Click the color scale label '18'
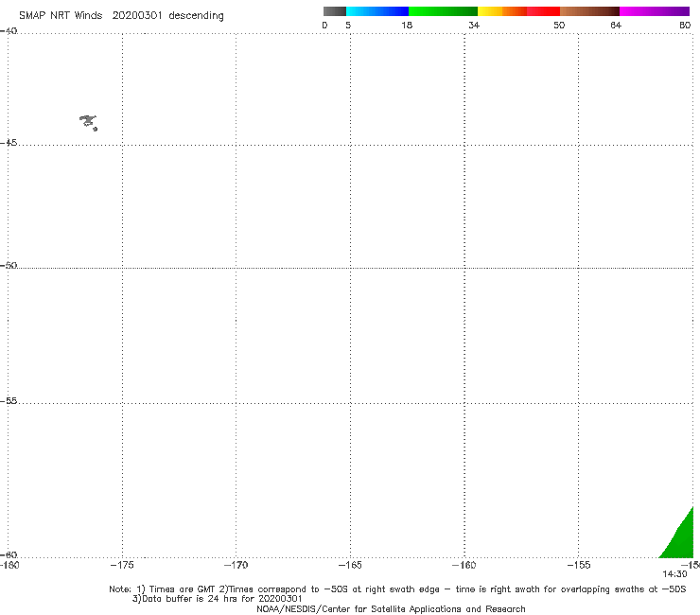Viewport: 700px width, 615px height. coord(407,25)
